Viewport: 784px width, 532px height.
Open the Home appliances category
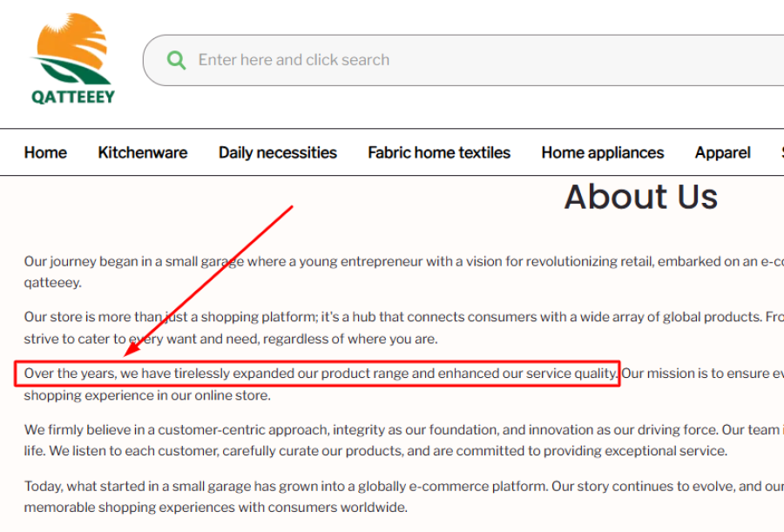click(x=602, y=152)
